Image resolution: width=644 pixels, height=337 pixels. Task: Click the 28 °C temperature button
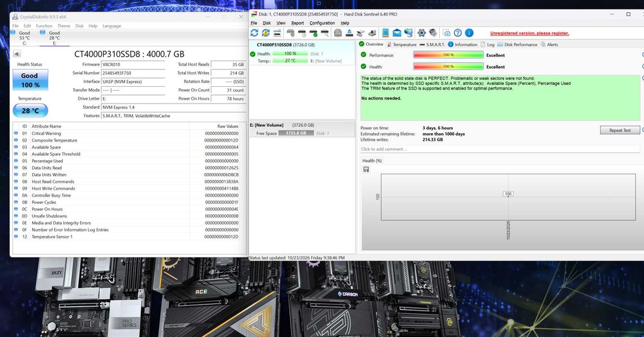click(30, 110)
